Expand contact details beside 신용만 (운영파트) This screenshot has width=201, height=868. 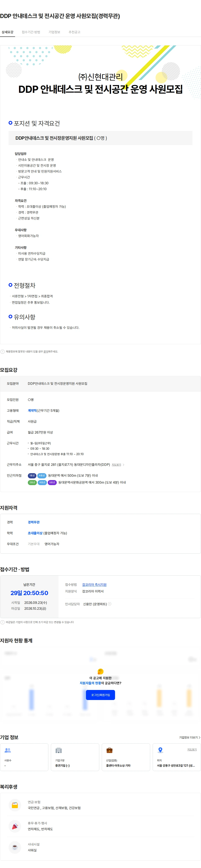click(110, 604)
